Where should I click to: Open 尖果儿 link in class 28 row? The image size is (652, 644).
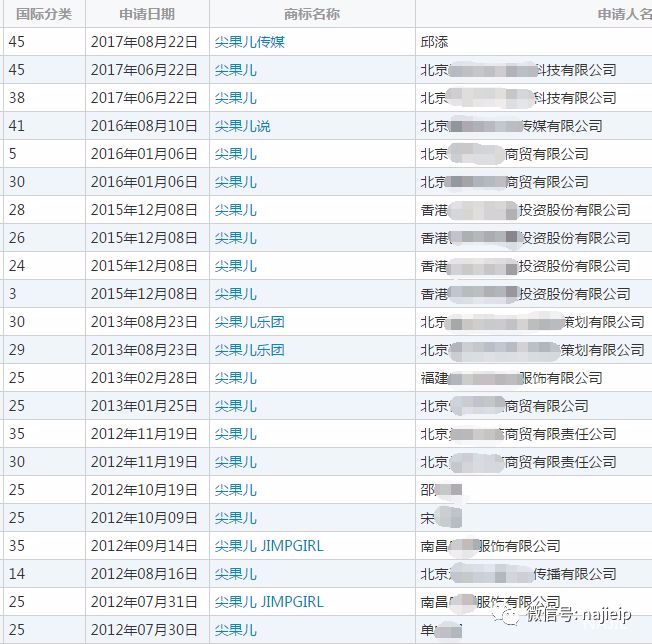click(x=235, y=210)
